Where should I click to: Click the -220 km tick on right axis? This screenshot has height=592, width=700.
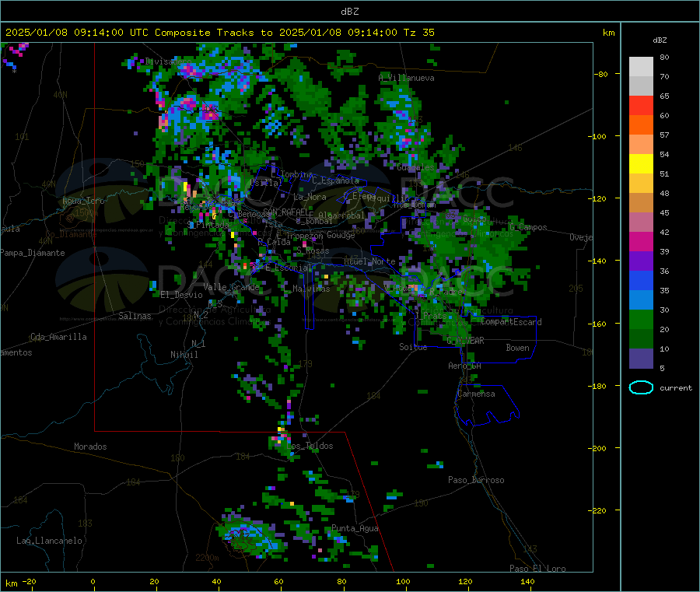pyautogui.click(x=599, y=511)
